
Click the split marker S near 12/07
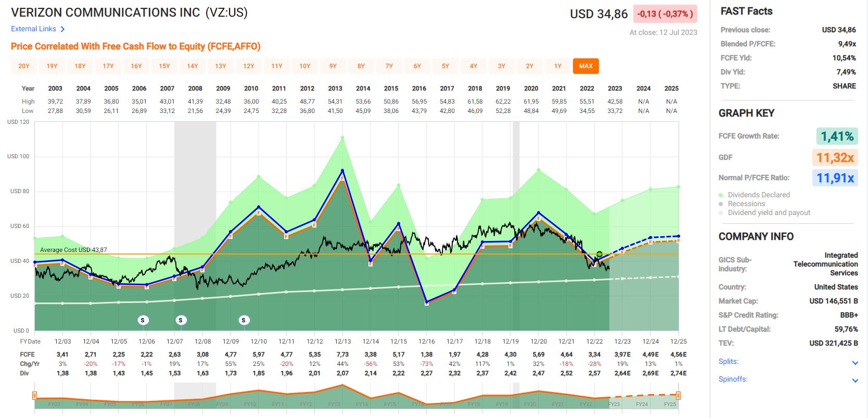pyautogui.click(x=181, y=320)
